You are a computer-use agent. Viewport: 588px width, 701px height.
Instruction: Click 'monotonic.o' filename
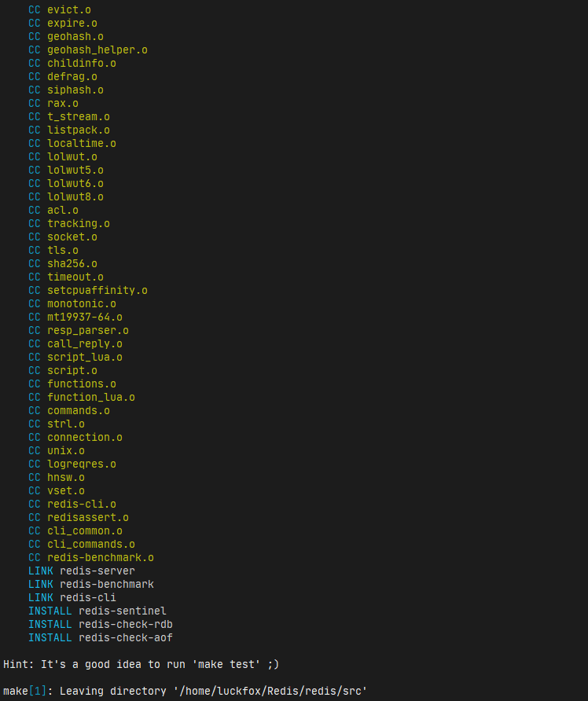tap(82, 304)
